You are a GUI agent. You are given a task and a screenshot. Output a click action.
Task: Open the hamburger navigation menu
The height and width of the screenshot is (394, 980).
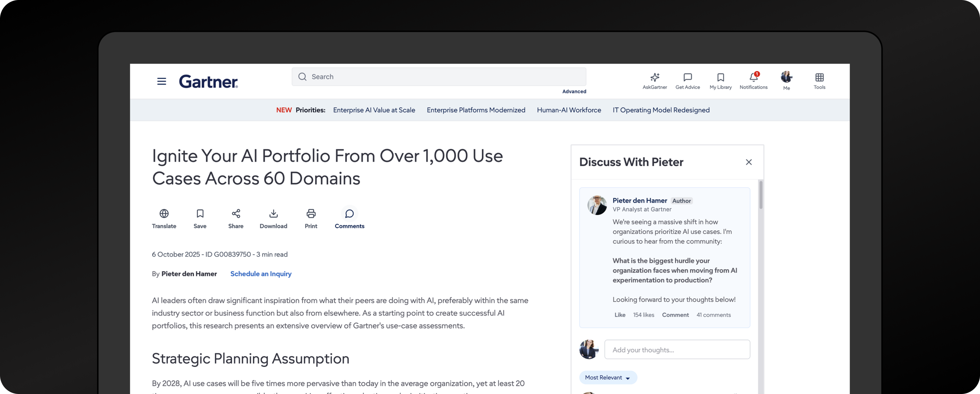(162, 81)
